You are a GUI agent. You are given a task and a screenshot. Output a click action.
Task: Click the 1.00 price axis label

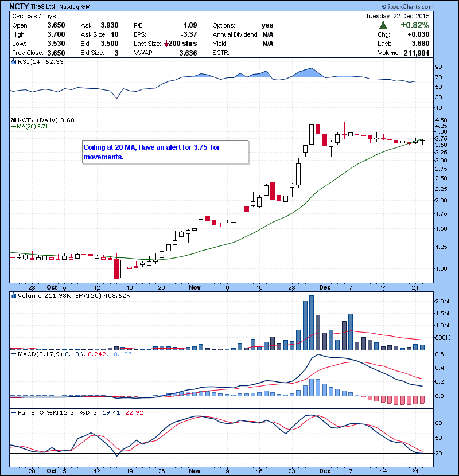point(441,268)
